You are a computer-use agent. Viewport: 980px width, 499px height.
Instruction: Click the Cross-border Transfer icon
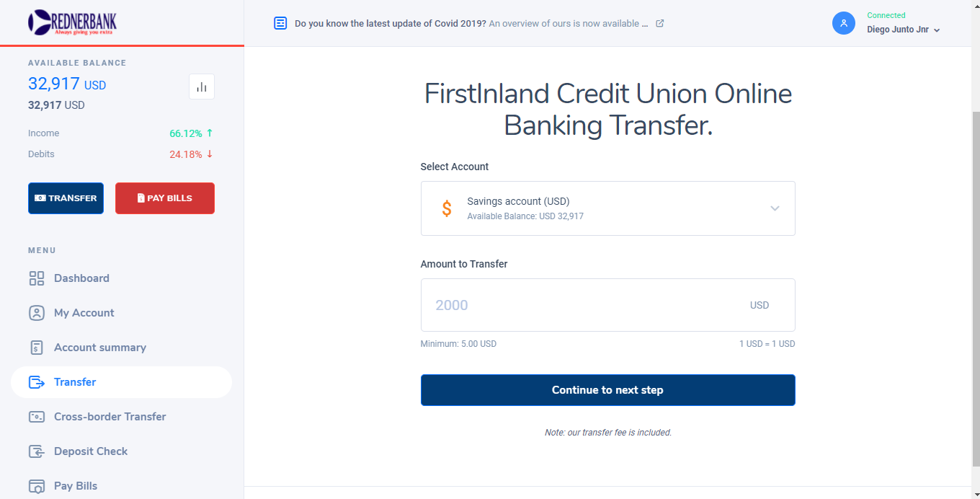[x=37, y=417]
